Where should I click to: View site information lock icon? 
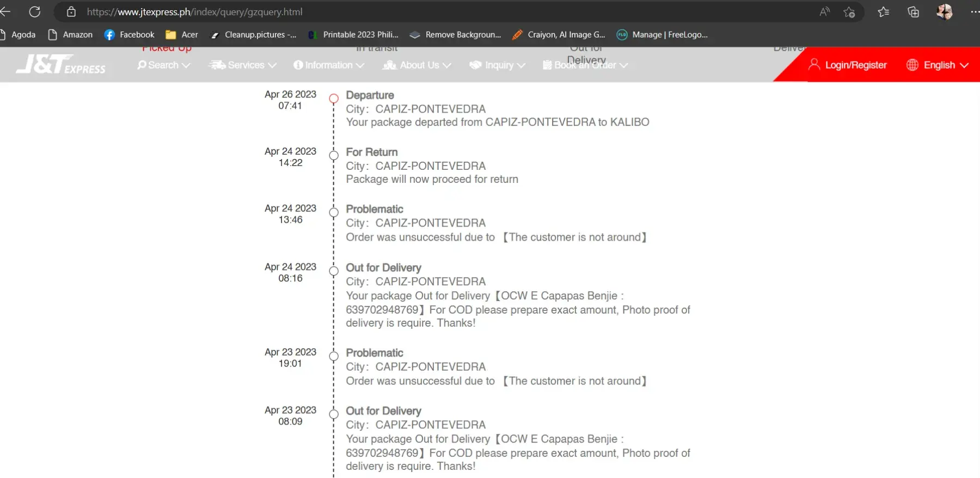point(71,11)
